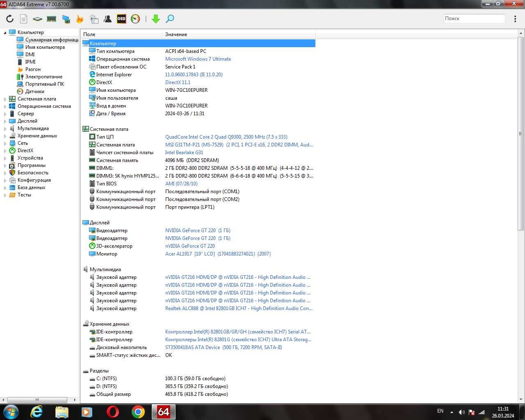Click the user silhouette toolbar icon
This screenshot has height=420, width=525.
107,19
